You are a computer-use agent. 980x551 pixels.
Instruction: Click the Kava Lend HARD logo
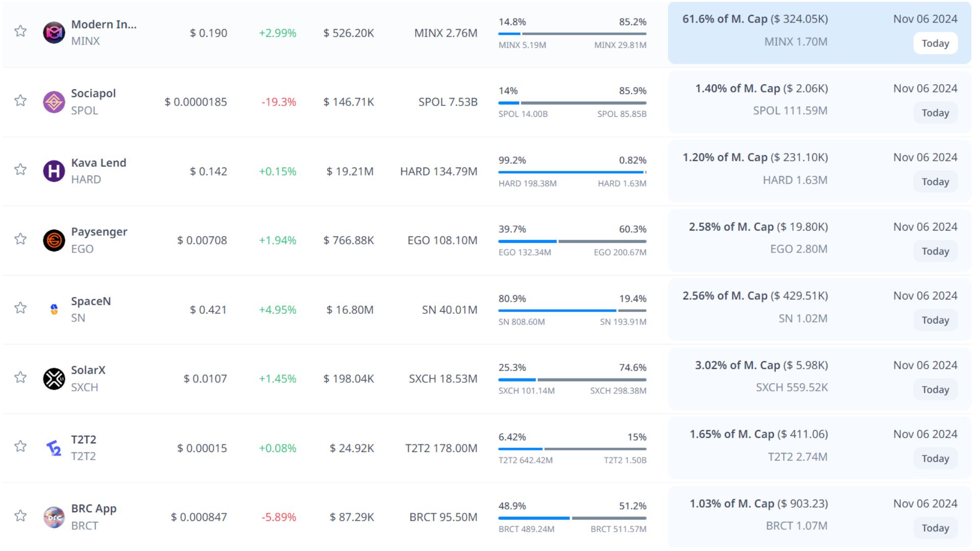[54, 171]
